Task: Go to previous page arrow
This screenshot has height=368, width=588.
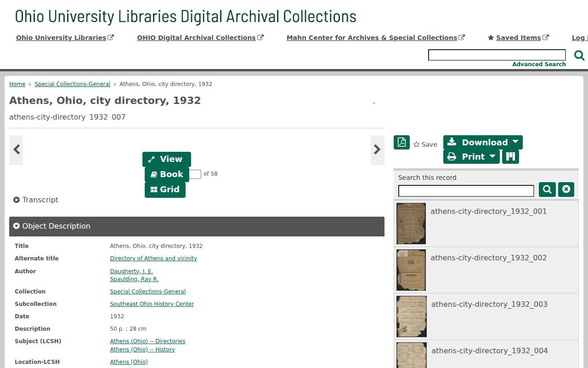Action: [16, 149]
